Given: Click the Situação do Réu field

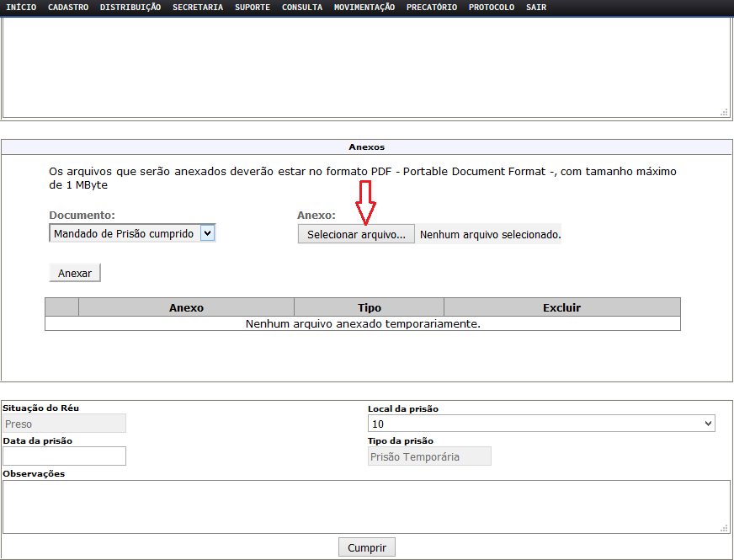Looking at the screenshot, I should click(x=65, y=424).
